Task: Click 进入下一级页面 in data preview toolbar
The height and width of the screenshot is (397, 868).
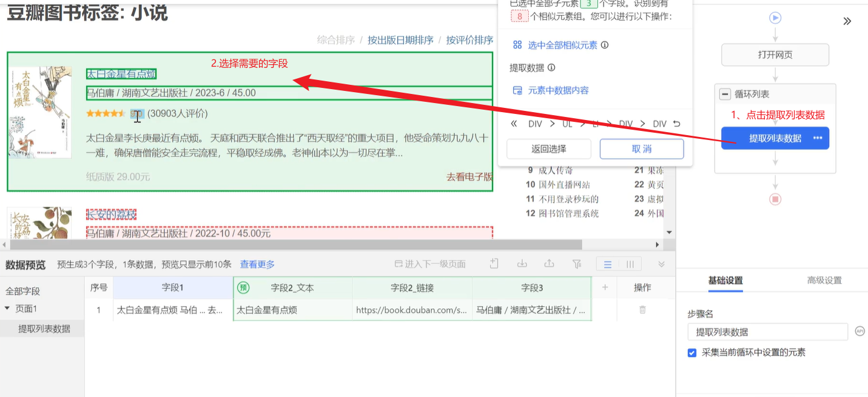Action: (x=430, y=264)
